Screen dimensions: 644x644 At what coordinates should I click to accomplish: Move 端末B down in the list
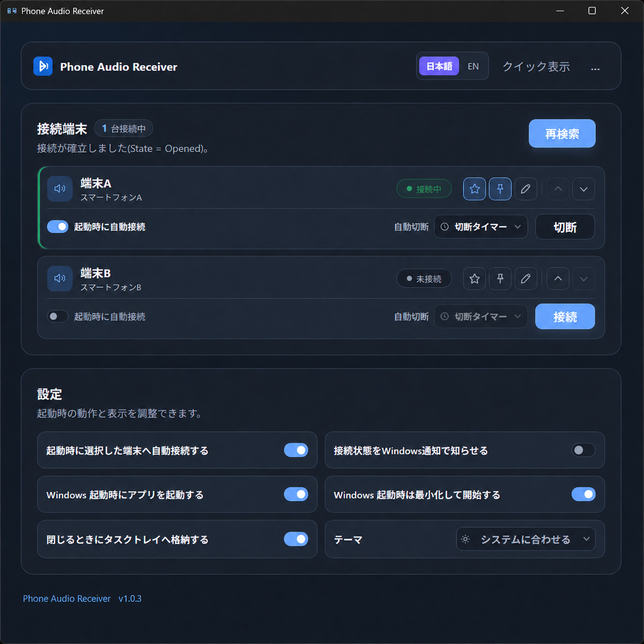pyautogui.click(x=584, y=279)
